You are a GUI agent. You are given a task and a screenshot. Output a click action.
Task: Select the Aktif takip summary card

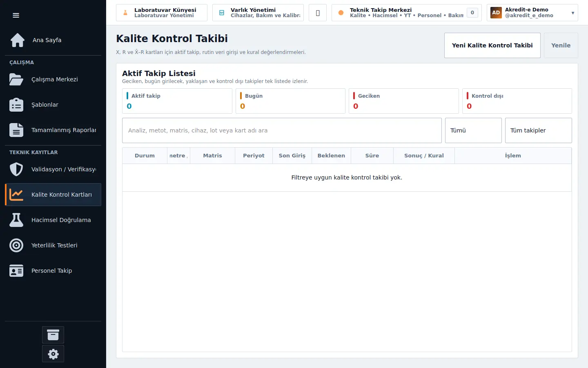(177, 101)
